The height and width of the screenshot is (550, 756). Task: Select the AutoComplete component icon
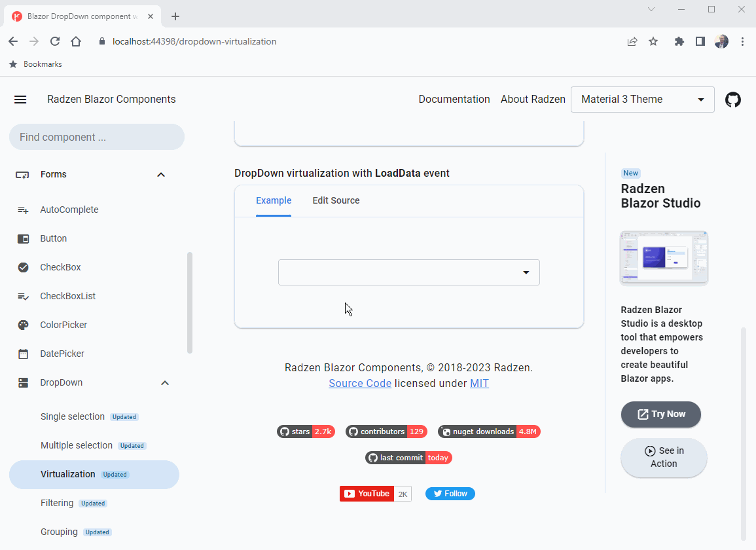[23, 210]
